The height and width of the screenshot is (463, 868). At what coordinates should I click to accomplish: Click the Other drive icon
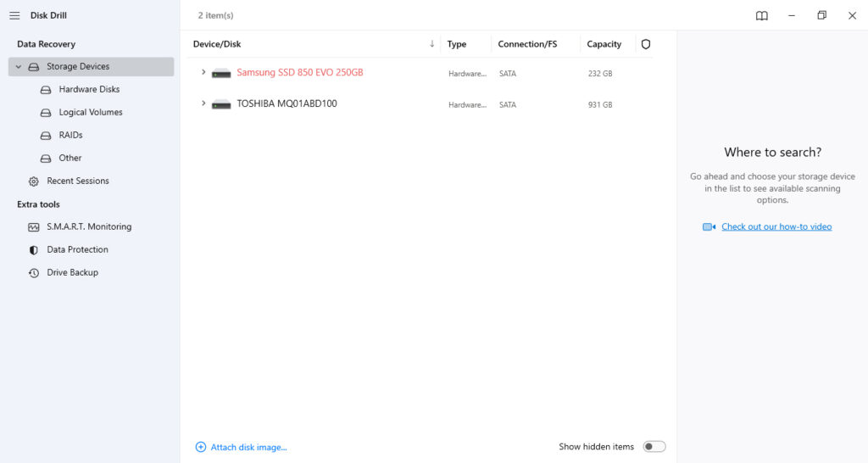[x=46, y=159]
